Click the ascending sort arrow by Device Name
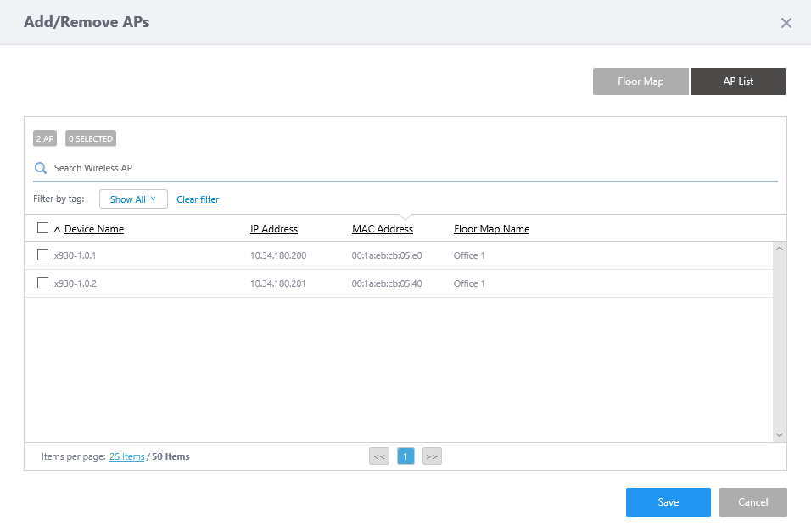The width and height of the screenshot is (811, 532). [x=58, y=229]
